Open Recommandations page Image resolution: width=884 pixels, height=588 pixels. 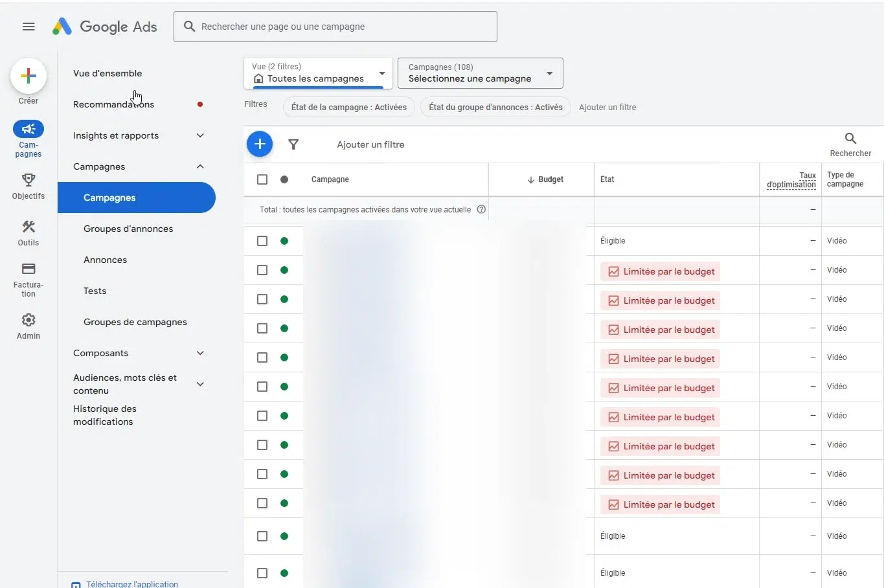click(113, 104)
